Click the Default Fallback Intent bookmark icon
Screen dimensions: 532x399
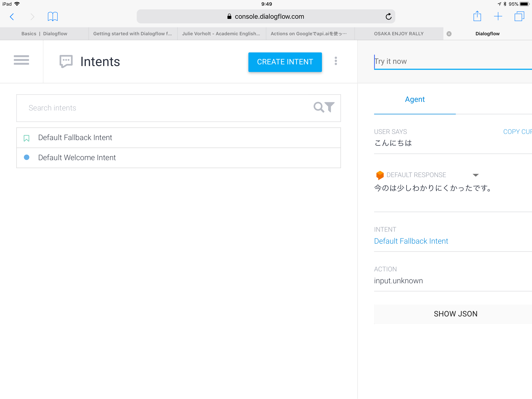pyautogui.click(x=26, y=138)
